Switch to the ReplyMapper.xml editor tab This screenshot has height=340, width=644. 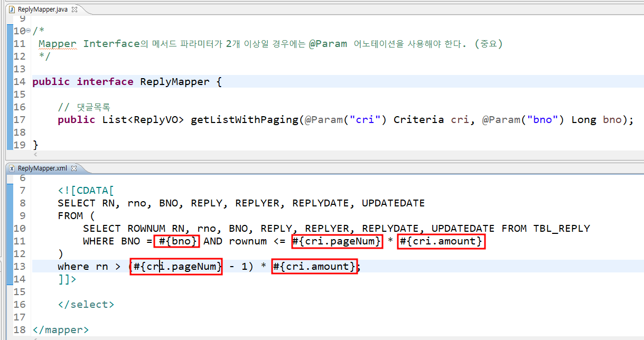tap(42, 168)
